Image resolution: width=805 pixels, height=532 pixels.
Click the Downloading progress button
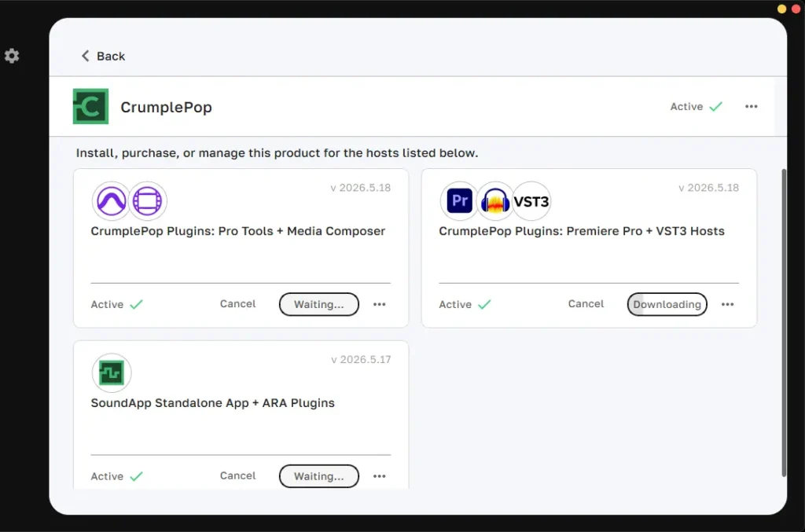[667, 304]
